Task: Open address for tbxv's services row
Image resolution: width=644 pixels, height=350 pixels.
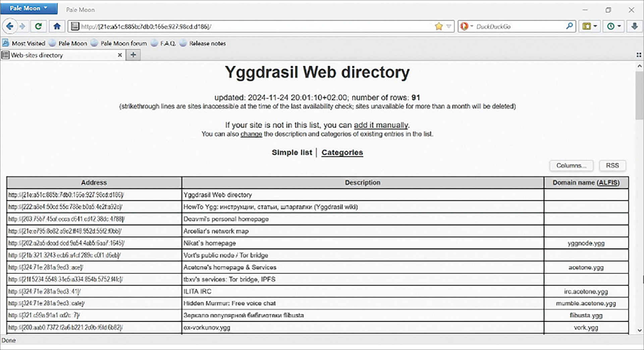Action: pyautogui.click(x=66, y=279)
